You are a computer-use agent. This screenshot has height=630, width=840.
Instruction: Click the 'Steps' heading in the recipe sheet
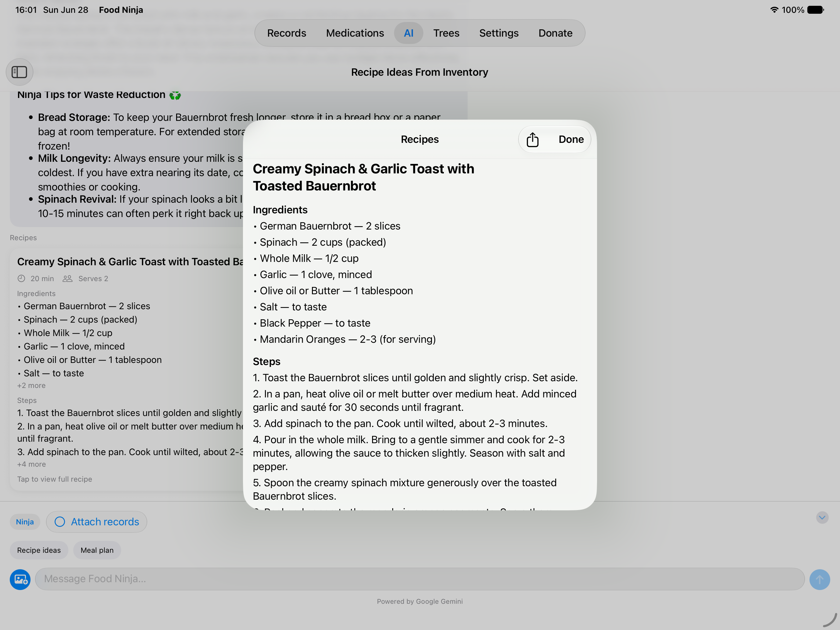[266, 361]
